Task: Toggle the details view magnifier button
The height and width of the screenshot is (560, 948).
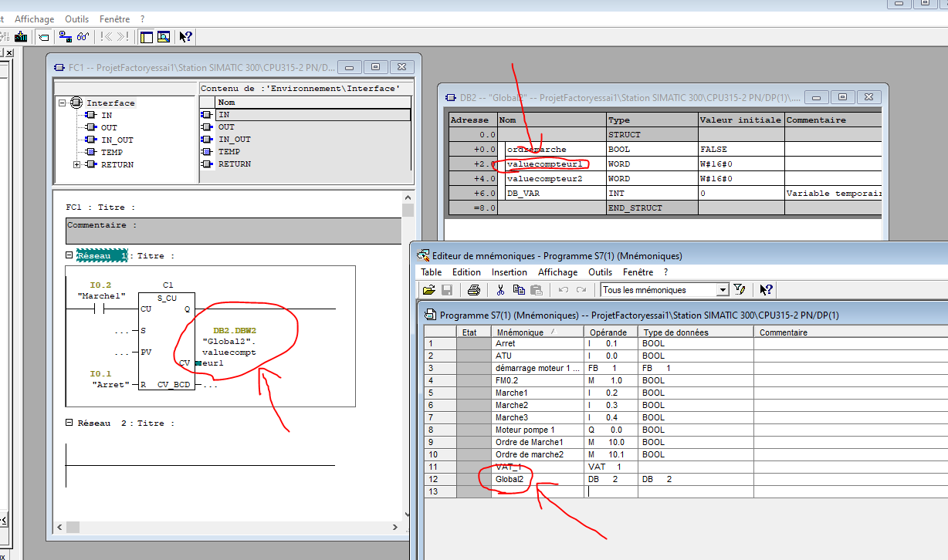Action: (x=163, y=36)
